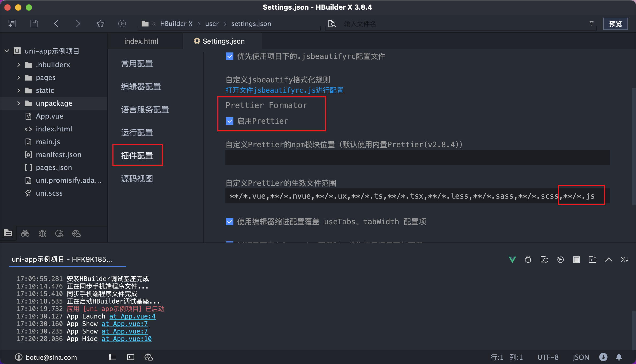Open the search binoculars sidebar icon
The height and width of the screenshot is (364, 636).
point(25,233)
